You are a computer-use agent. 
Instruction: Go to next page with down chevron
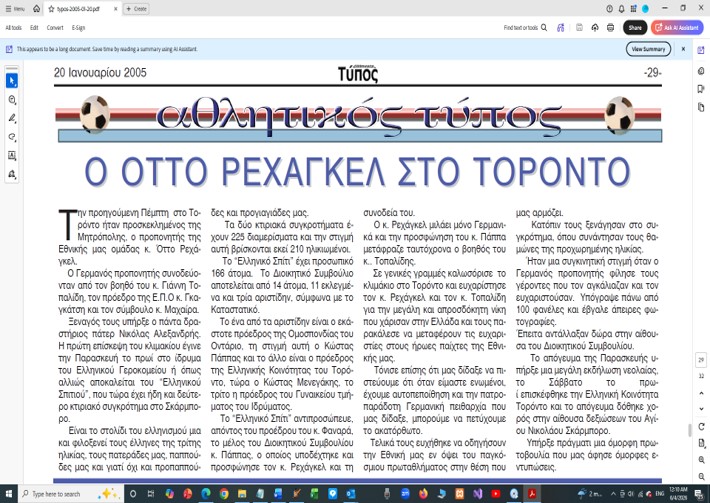pyautogui.click(x=701, y=409)
